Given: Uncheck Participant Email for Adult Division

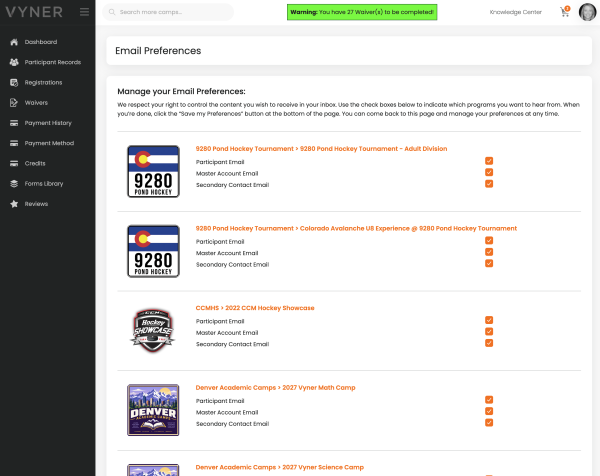Looking at the screenshot, I should (x=489, y=161).
